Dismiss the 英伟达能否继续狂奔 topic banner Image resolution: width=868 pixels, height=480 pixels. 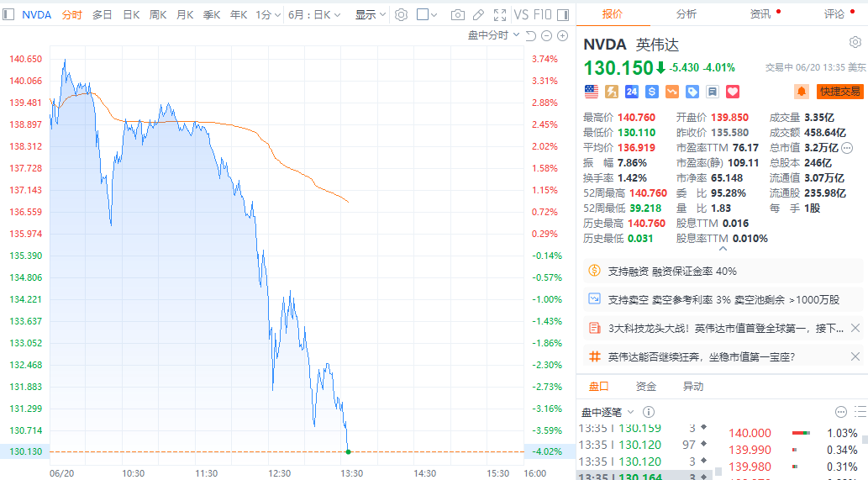[855, 356]
